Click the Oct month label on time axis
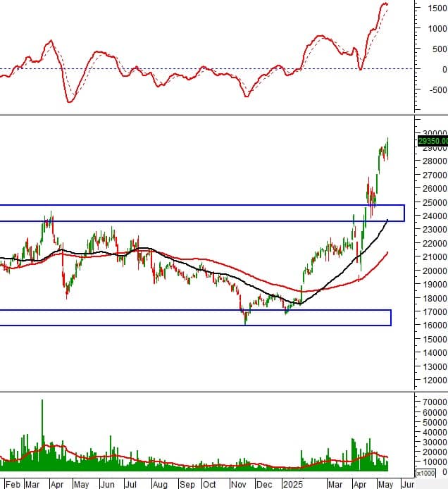Viewport: 448px width, 489px height. tap(209, 484)
